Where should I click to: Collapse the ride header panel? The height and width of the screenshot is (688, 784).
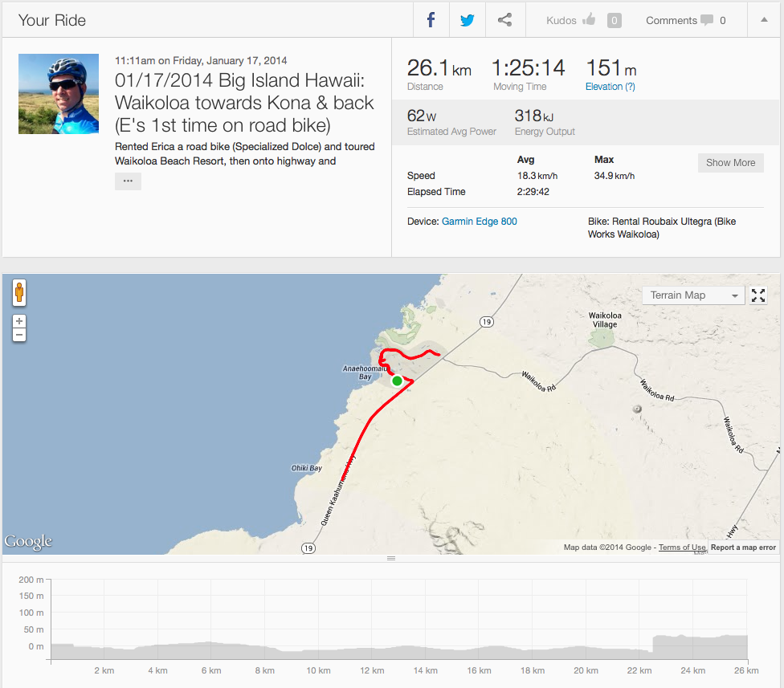pyautogui.click(x=764, y=20)
